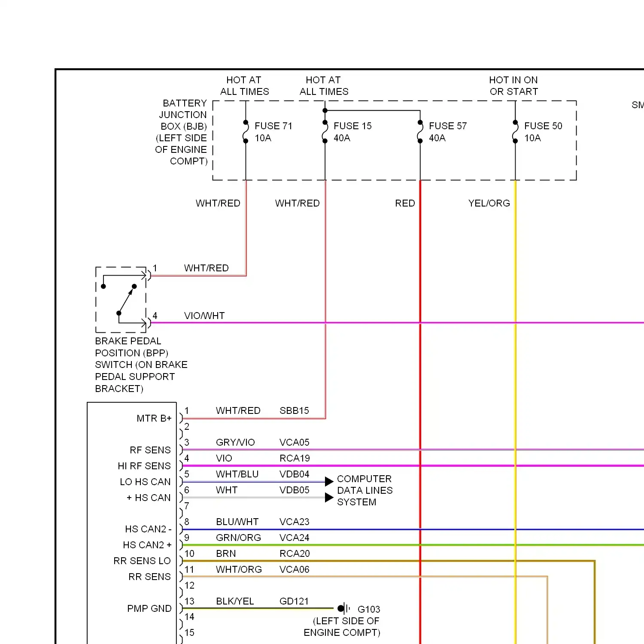
Task: Click the HS CAN2 - pin label
Action: tap(148, 529)
